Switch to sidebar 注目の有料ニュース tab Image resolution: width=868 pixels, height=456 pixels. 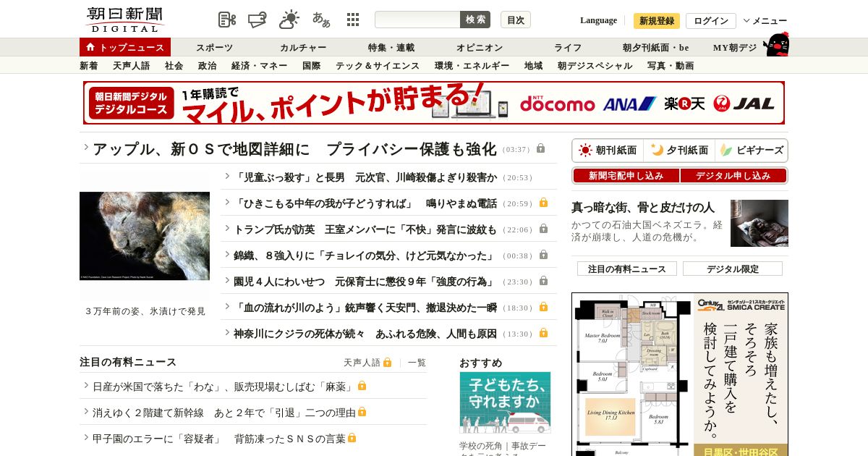(x=627, y=269)
